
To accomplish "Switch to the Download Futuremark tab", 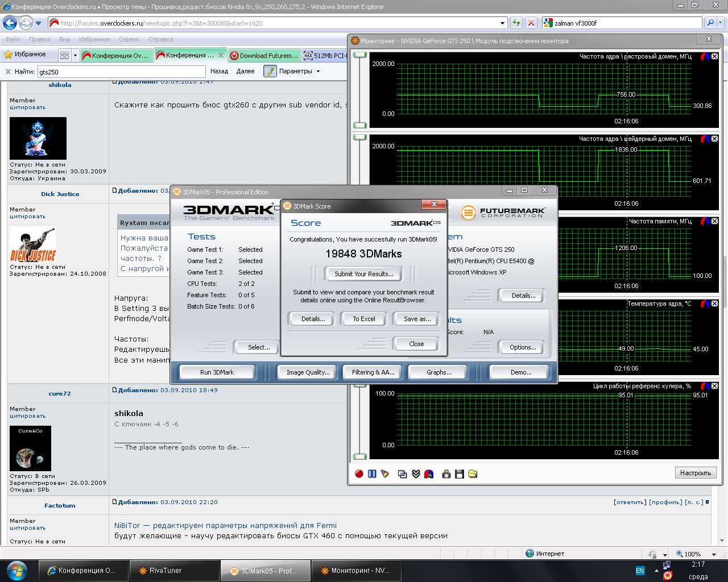I will pyautogui.click(x=264, y=55).
